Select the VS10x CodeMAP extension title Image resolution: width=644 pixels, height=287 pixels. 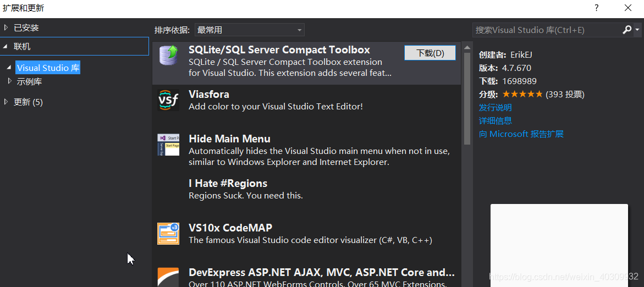coord(230,228)
